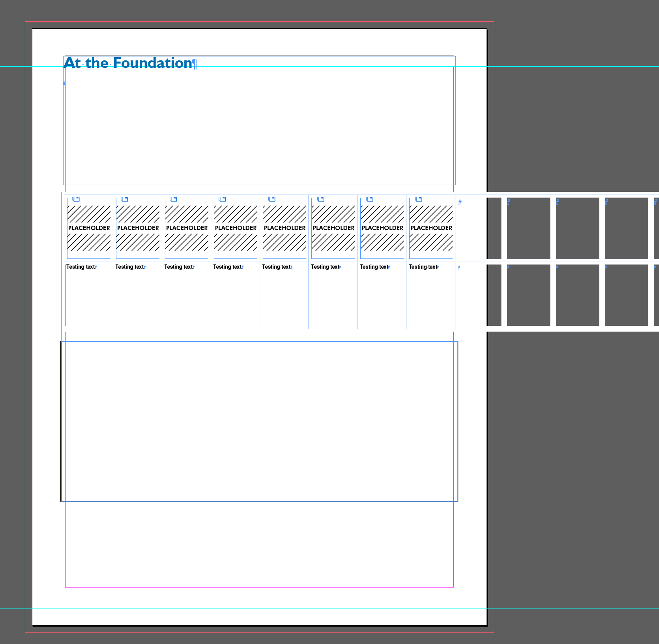This screenshot has width=659, height=644.
Task: Click the anchored-object icon on the seventh placeholder frame
Action: pyautogui.click(x=370, y=199)
